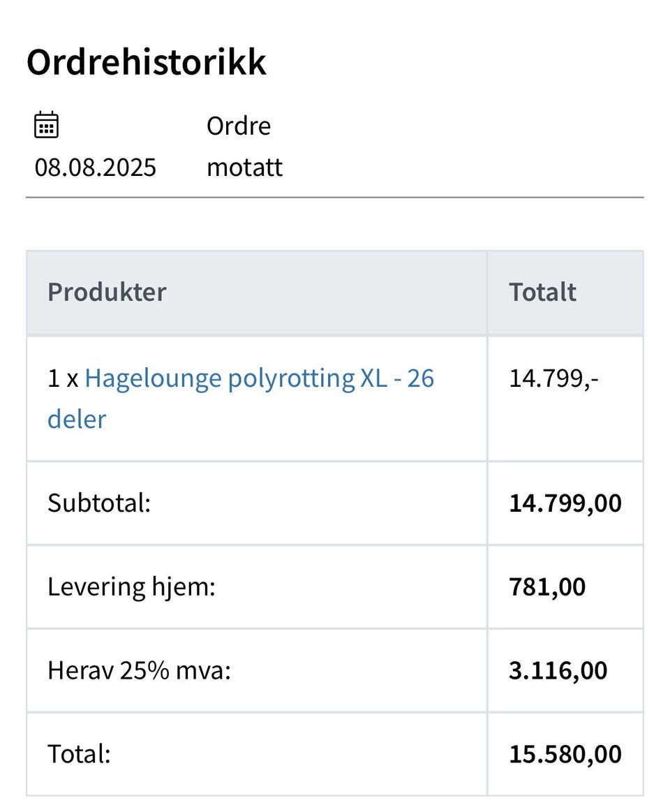
Task: Click the word 'Ordre' in the status
Action: click(x=239, y=126)
